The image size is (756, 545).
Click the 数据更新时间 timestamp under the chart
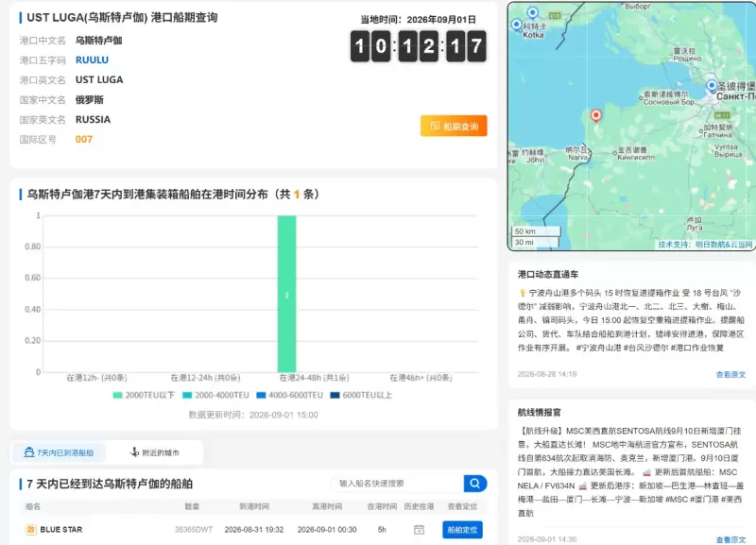click(x=253, y=415)
